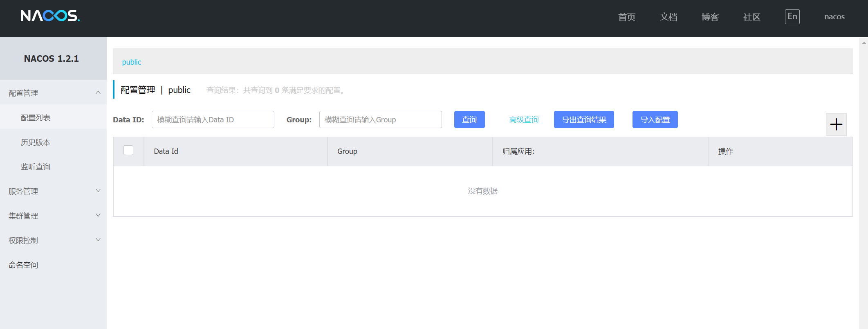Click the plus icon to add configuration
868x329 pixels.
(x=836, y=124)
